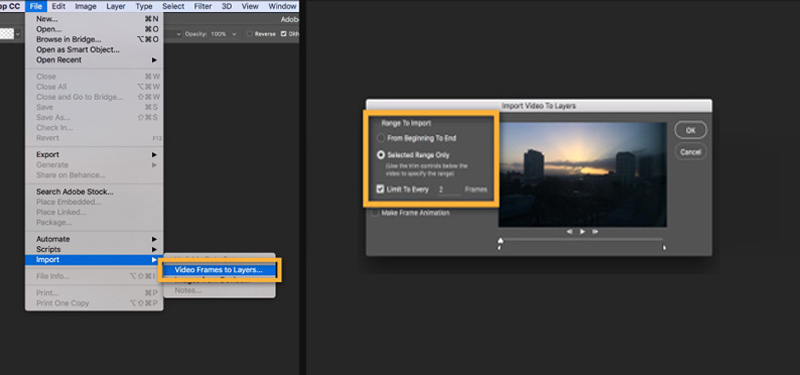Open the Edit menu
The image size is (800, 375).
click(x=58, y=6)
